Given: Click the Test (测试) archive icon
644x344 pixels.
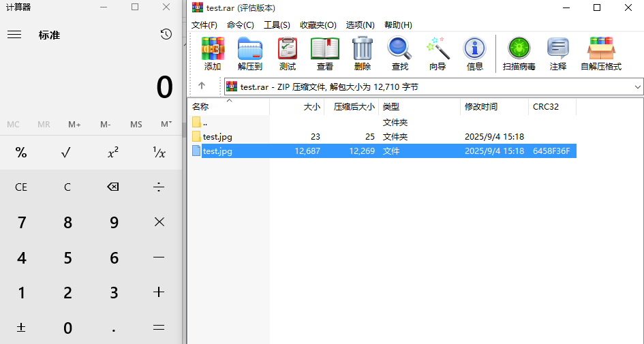Looking at the screenshot, I should pyautogui.click(x=288, y=53).
